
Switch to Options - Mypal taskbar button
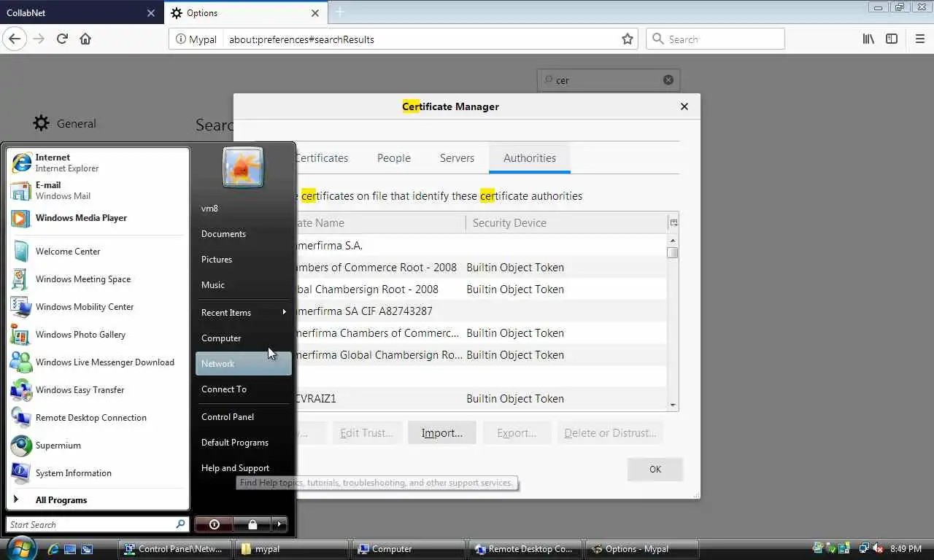click(642, 549)
